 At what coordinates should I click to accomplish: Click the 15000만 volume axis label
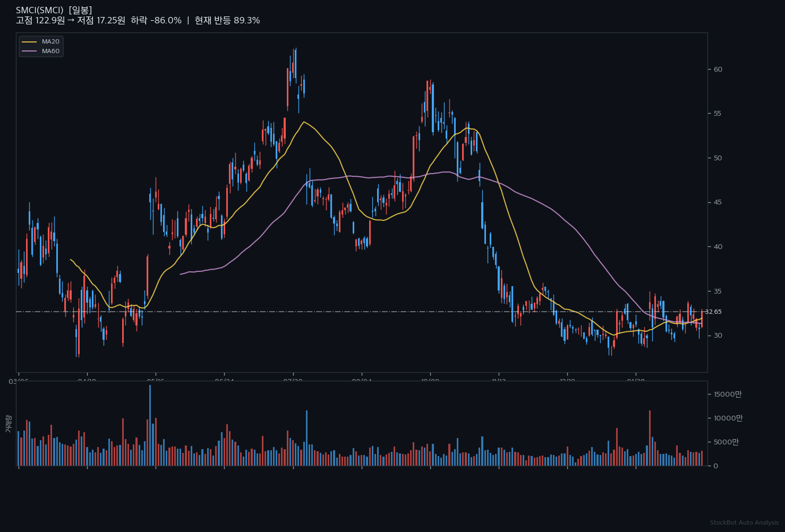point(728,394)
